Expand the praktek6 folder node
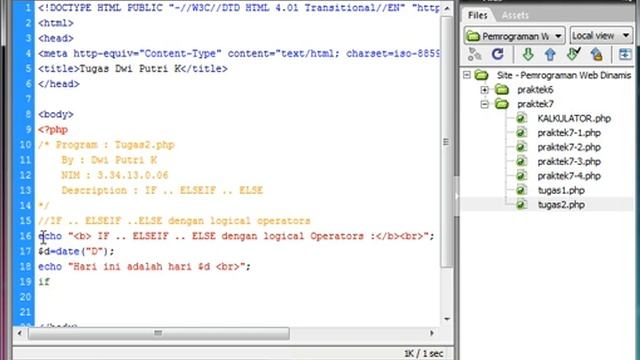 (x=484, y=90)
